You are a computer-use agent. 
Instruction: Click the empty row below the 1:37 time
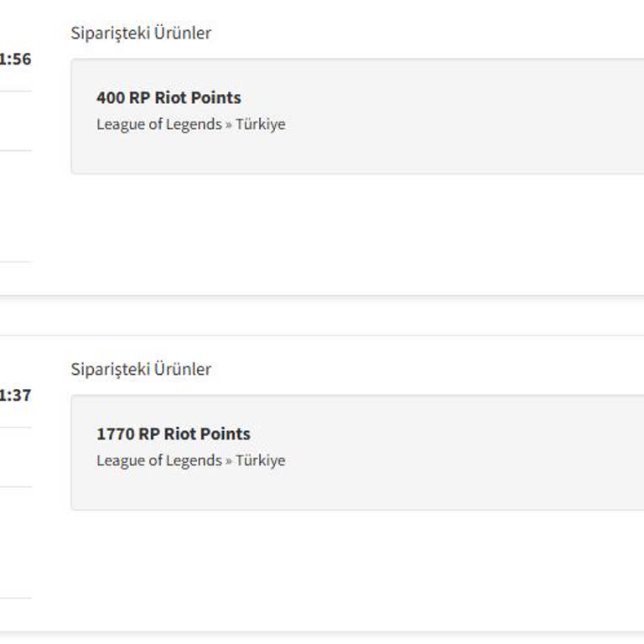click(x=15, y=457)
